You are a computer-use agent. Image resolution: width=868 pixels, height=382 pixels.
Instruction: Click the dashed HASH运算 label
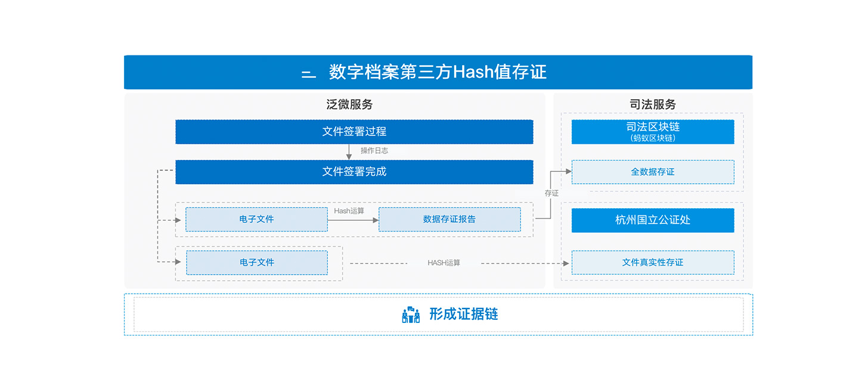(x=444, y=263)
